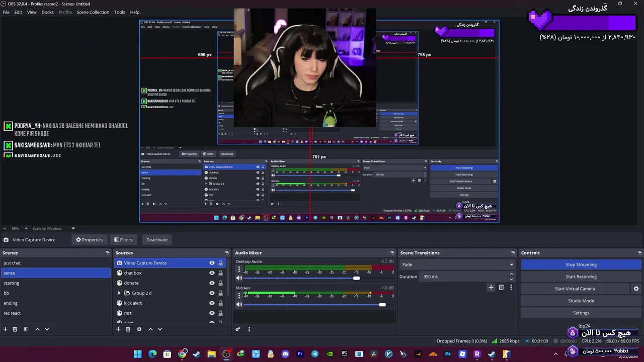Viewport: 644px width, 362px height.
Task: Open the File menu
Action: pyautogui.click(x=6, y=12)
